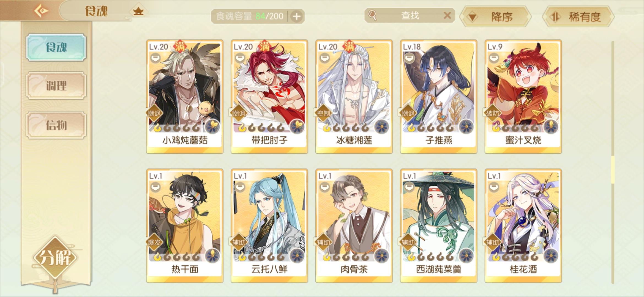Select the 调理 side tab
The height and width of the screenshot is (297, 644).
(x=56, y=86)
